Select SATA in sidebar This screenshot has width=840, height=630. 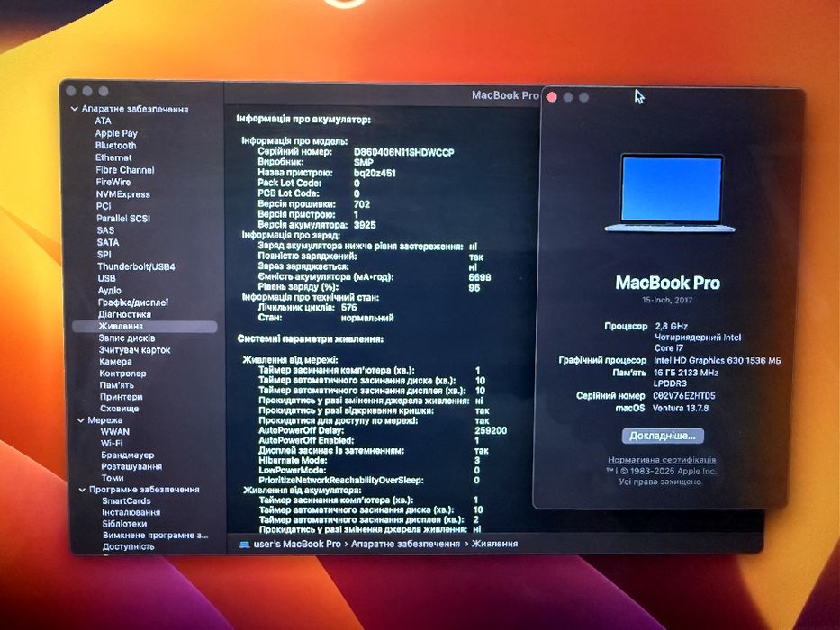click(x=108, y=243)
